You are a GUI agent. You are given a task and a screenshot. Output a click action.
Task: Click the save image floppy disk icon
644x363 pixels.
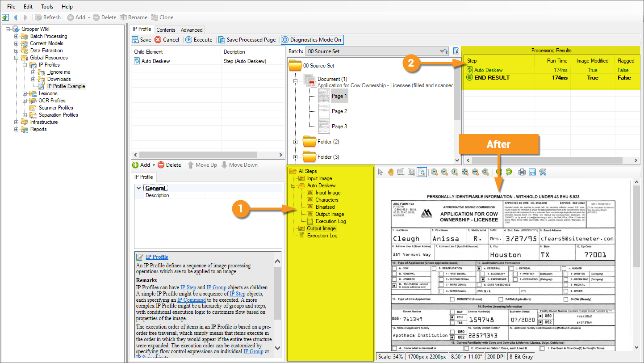pyautogui.click(x=532, y=172)
